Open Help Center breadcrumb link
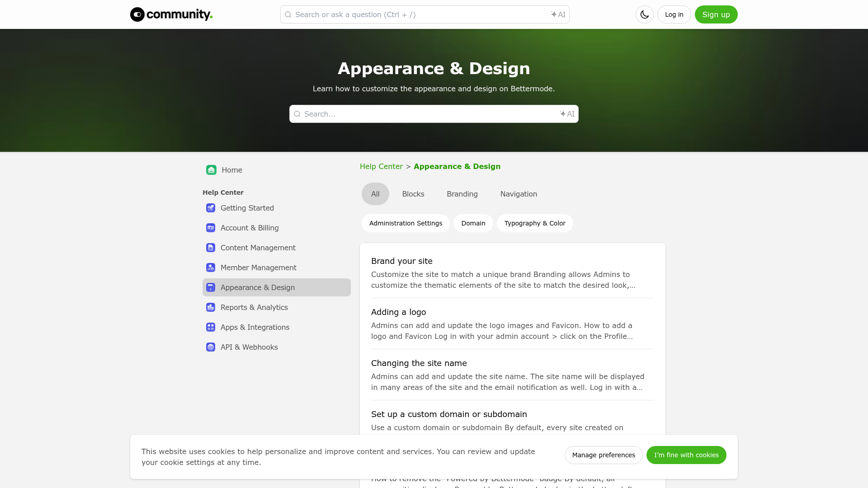Screen dimensions: 868x488 [381, 166]
